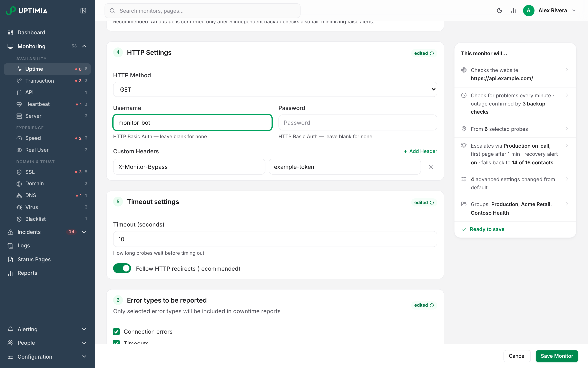The height and width of the screenshot is (368, 588).
Task: Click Add Header link
Action: pyautogui.click(x=420, y=151)
